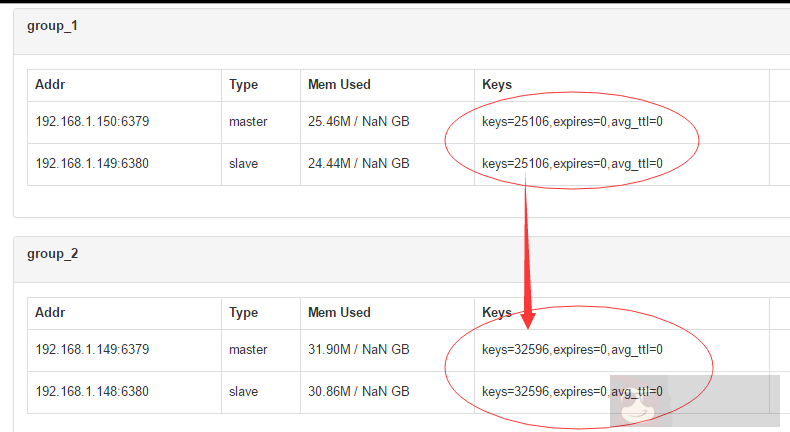
Task: Click the group_2 panel heading
Action: point(52,254)
